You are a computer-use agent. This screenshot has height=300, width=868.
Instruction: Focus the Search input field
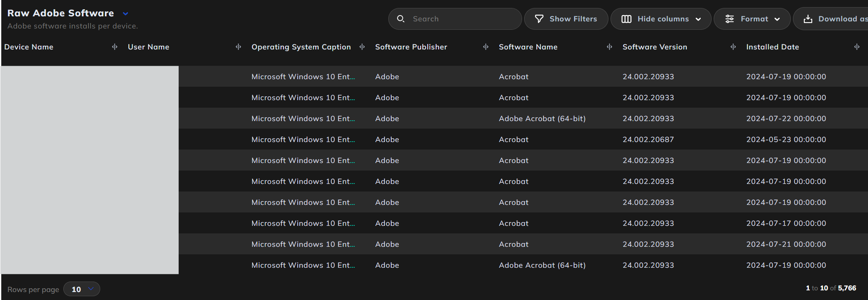click(455, 19)
